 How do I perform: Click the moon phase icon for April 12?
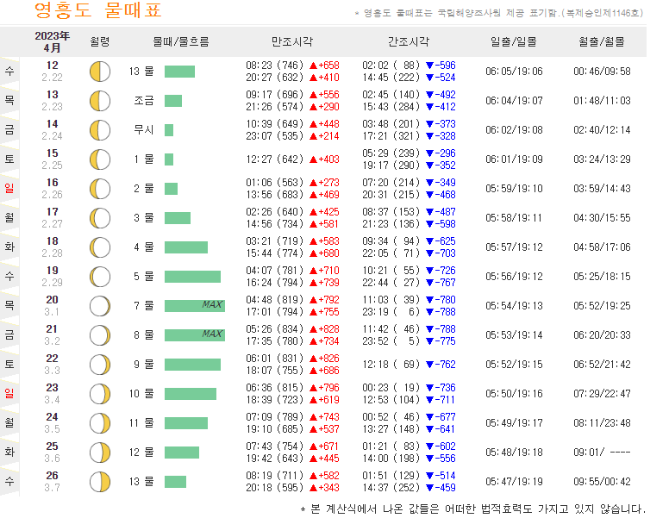(x=100, y=72)
